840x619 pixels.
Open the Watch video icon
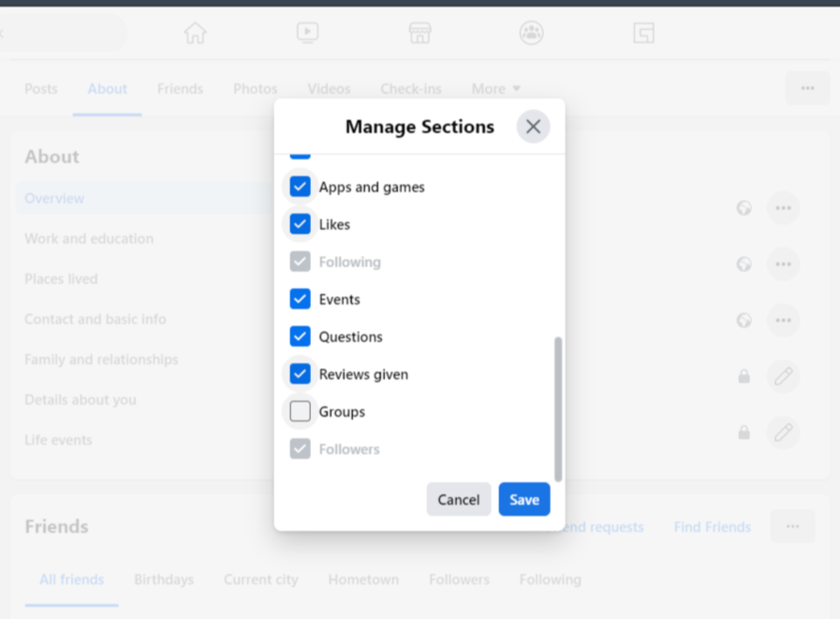(307, 33)
